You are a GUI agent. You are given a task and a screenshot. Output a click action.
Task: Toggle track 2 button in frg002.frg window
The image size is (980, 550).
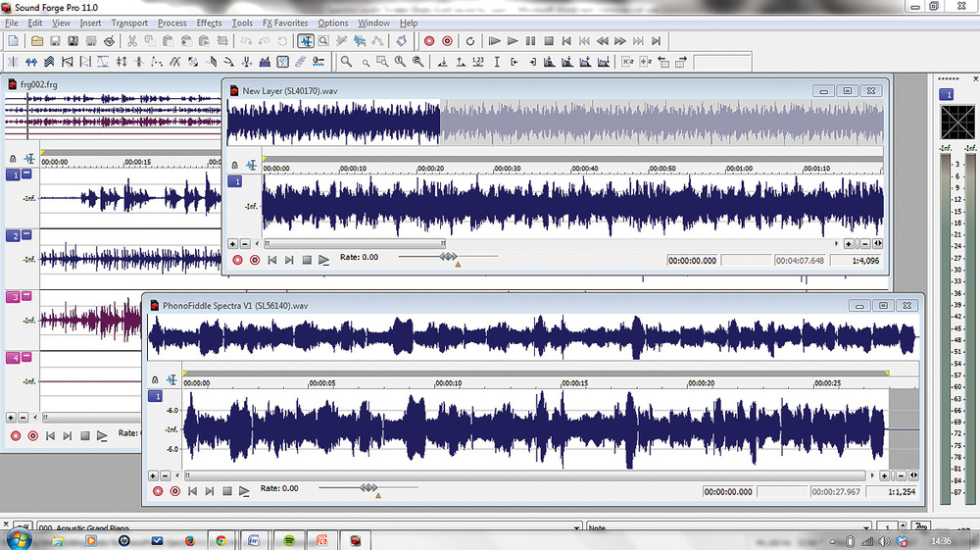(x=13, y=235)
